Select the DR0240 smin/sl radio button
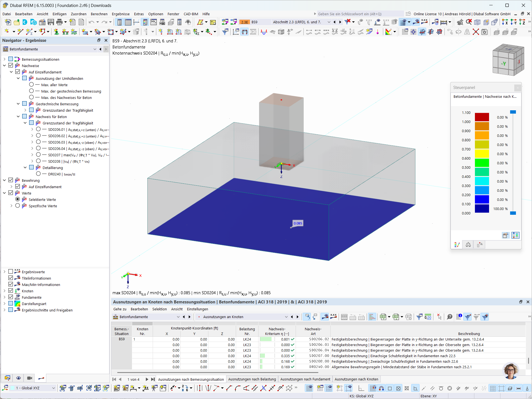Viewport: 532px width, 399px height. tap(38, 174)
